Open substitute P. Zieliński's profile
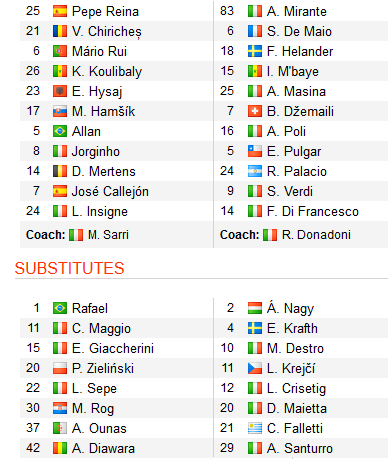The height and width of the screenshot is (459, 388). coord(103,368)
